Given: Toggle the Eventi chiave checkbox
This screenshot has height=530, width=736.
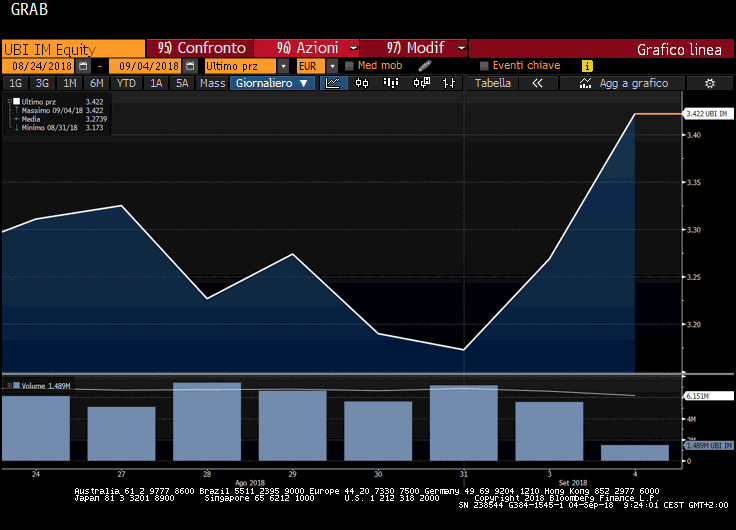Looking at the screenshot, I should (x=485, y=66).
